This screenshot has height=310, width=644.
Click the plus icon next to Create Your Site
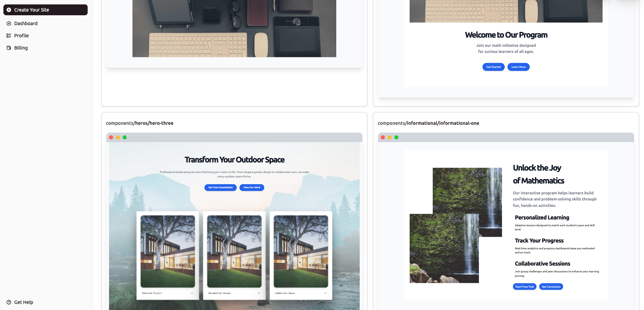point(8,10)
